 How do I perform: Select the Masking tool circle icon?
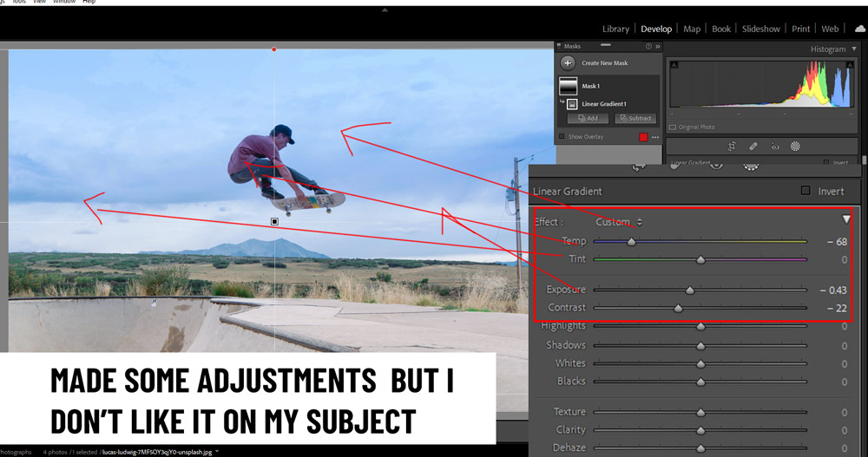pos(795,146)
